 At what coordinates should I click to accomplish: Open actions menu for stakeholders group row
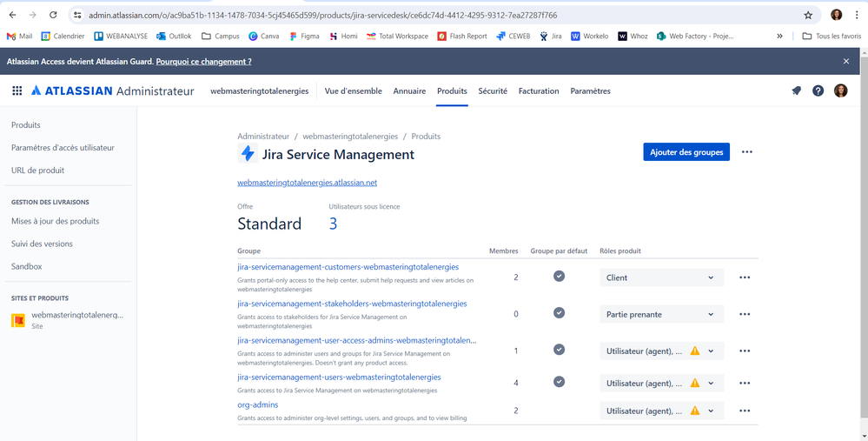pyautogui.click(x=745, y=314)
